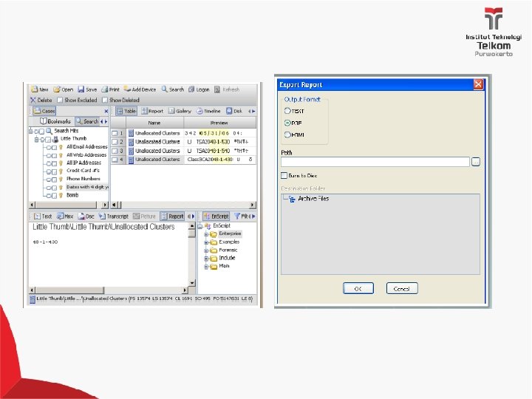Toggle Show Excluded checkbox

(60, 100)
